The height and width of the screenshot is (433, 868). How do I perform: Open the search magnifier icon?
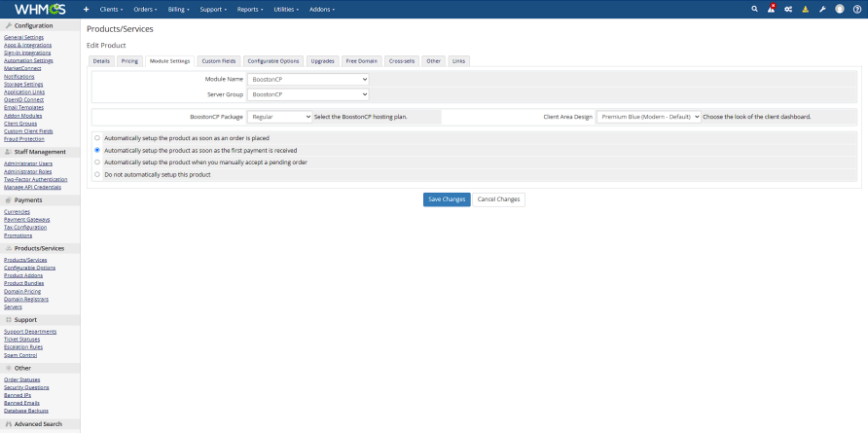pos(754,9)
